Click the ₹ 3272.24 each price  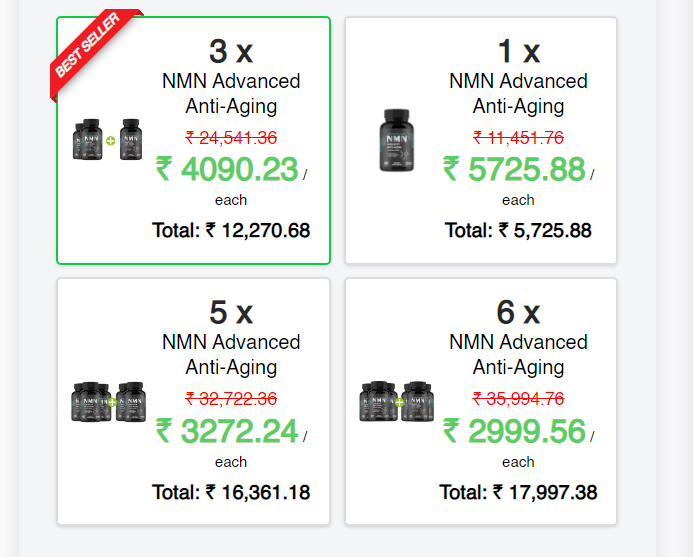227,431
